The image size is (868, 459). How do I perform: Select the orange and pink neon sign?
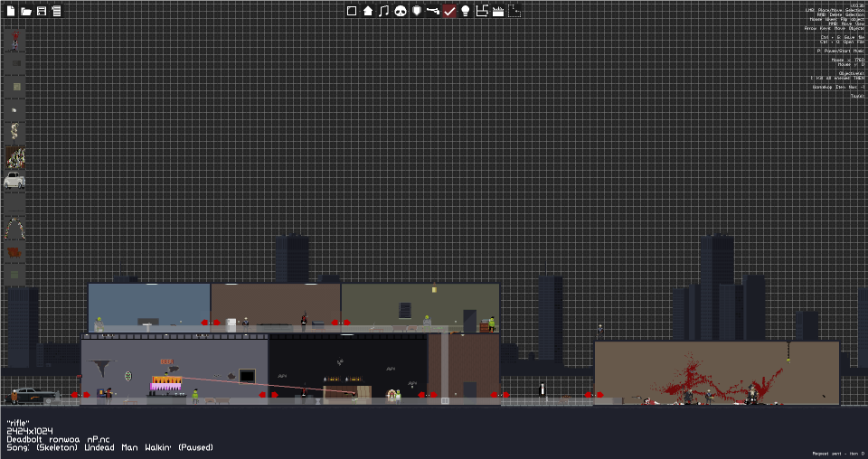coord(166,383)
